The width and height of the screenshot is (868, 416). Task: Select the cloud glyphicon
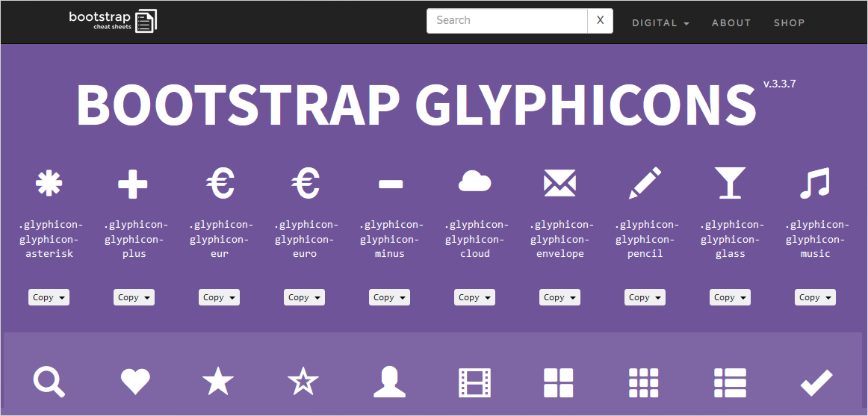pyautogui.click(x=474, y=182)
